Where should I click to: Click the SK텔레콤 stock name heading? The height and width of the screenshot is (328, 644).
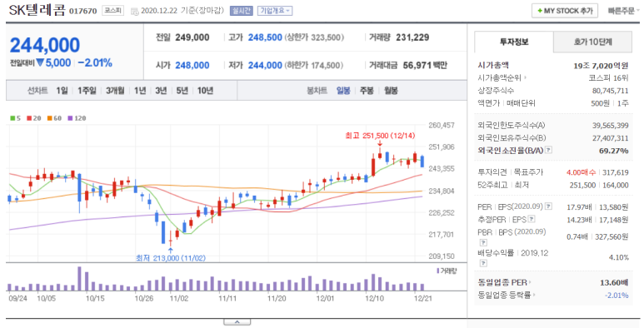(x=37, y=10)
